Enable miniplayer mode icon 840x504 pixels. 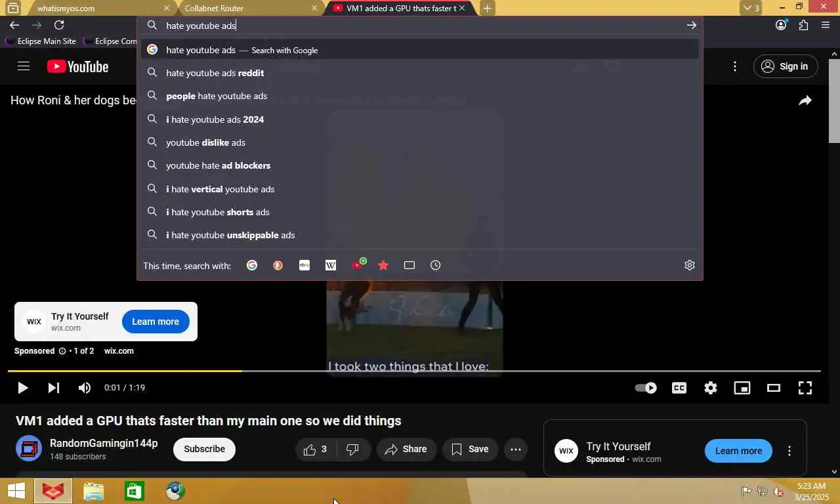742,388
